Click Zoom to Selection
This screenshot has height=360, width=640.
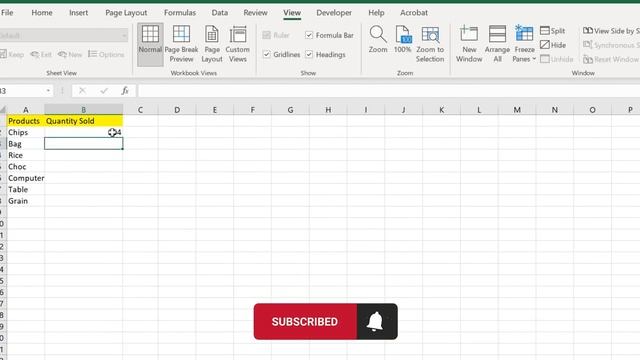coord(430,44)
